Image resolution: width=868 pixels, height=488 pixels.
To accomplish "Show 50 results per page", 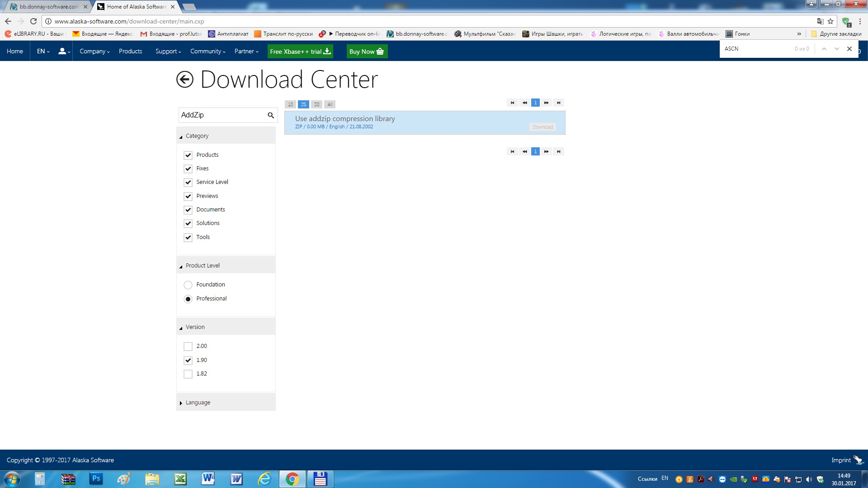I will click(x=316, y=104).
